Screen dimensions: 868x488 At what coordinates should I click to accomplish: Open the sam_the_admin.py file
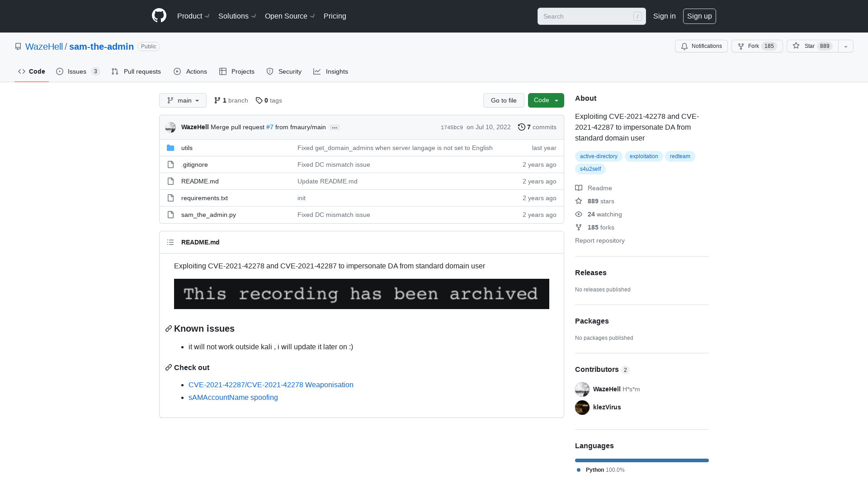click(x=208, y=215)
